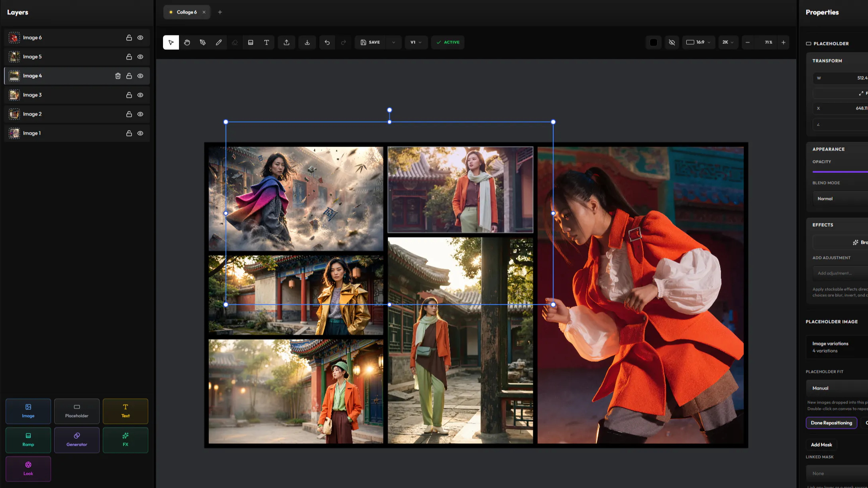
Task: Select the pencil draw tool
Action: [219, 42]
